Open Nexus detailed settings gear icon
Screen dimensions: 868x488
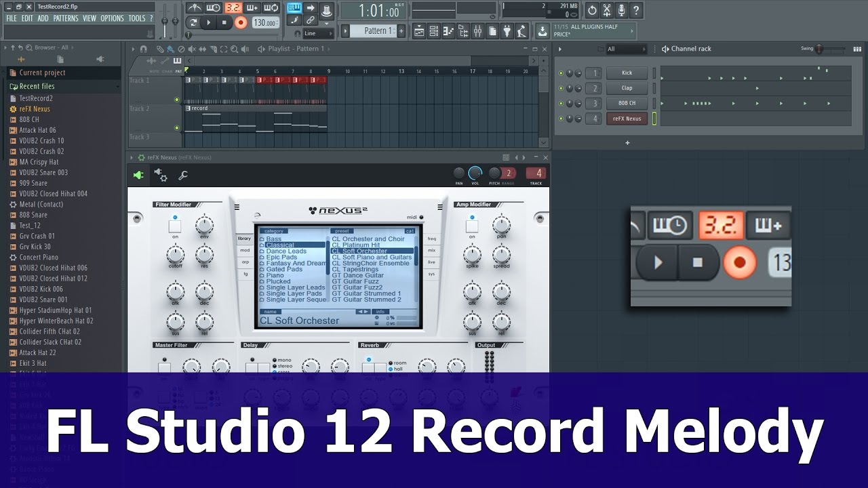tap(161, 176)
